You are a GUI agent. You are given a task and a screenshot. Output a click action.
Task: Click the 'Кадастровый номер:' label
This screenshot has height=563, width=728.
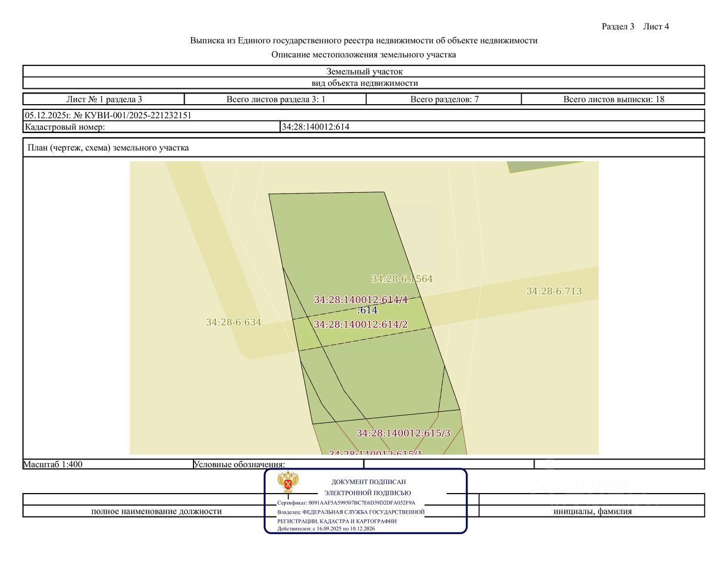click(65, 126)
